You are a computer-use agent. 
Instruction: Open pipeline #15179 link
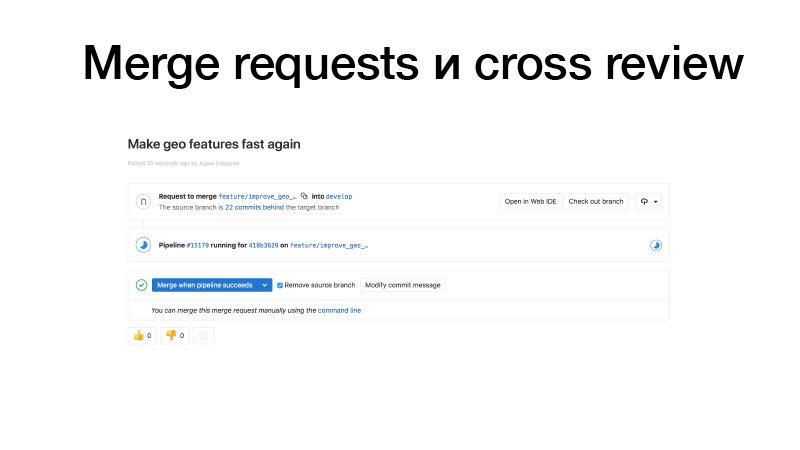[197, 245]
